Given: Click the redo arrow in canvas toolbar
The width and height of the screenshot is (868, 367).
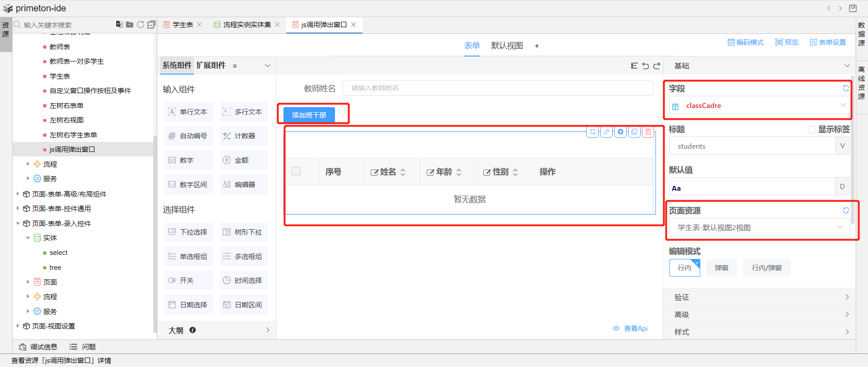Looking at the screenshot, I should tap(657, 66).
